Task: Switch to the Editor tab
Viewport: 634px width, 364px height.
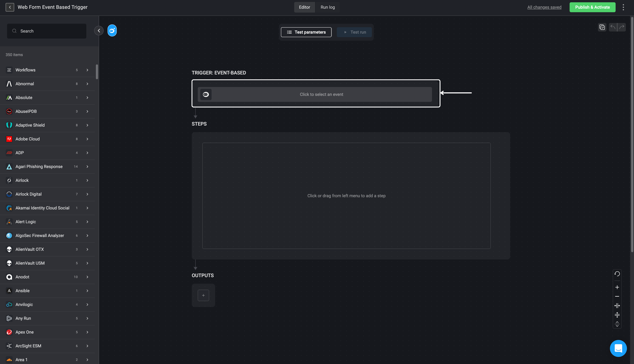Action: [304, 7]
